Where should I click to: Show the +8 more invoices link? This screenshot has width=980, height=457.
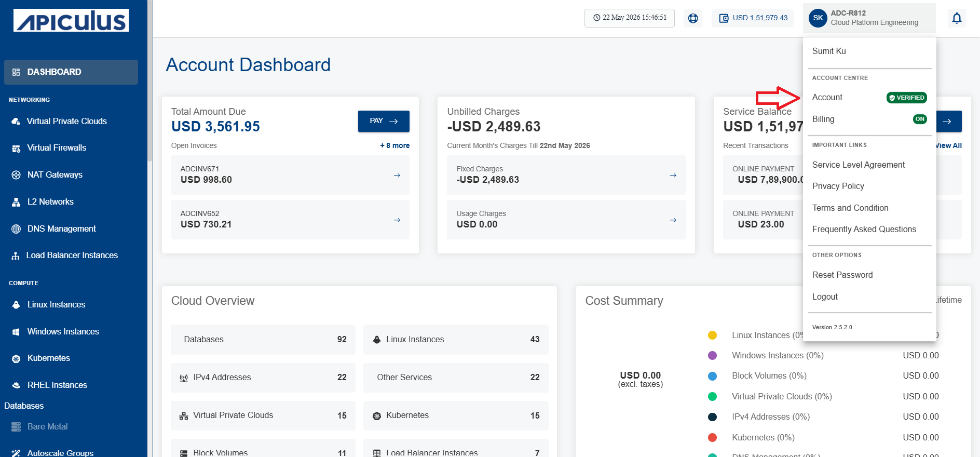tap(395, 146)
